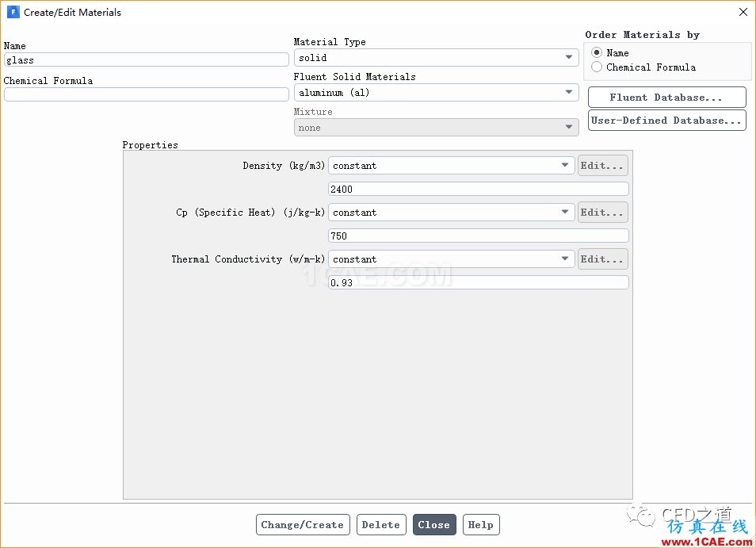Click the Properties group label
The height and width of the screenshot is (548, 756).
150,145
